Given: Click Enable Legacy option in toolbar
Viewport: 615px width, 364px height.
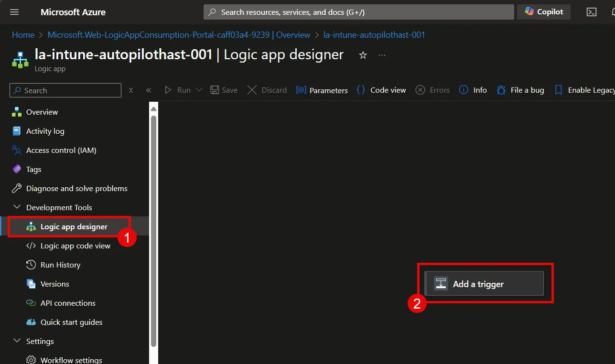Looking at the screenshot, I should point(584,90).
